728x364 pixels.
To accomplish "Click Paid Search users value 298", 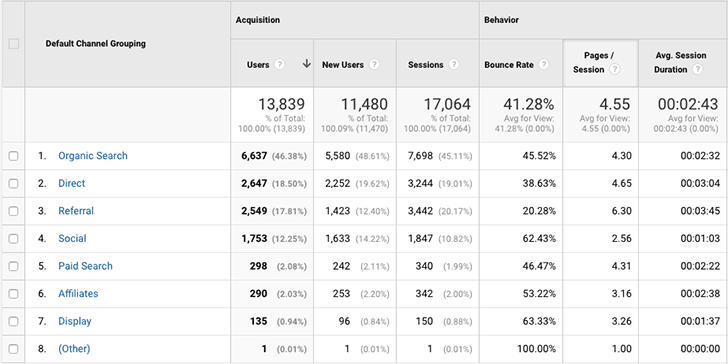I will point(259,266).
